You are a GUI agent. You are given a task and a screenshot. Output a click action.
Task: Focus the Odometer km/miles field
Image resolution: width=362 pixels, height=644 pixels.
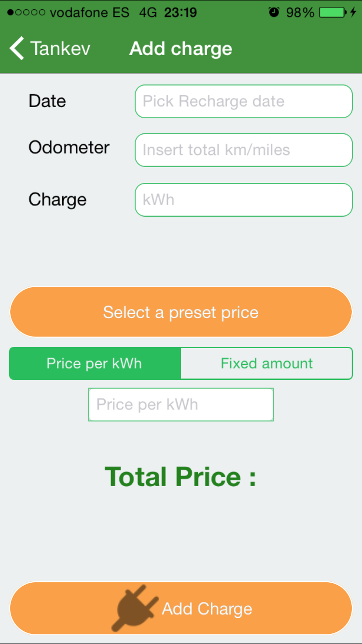[x=244, y=150]
